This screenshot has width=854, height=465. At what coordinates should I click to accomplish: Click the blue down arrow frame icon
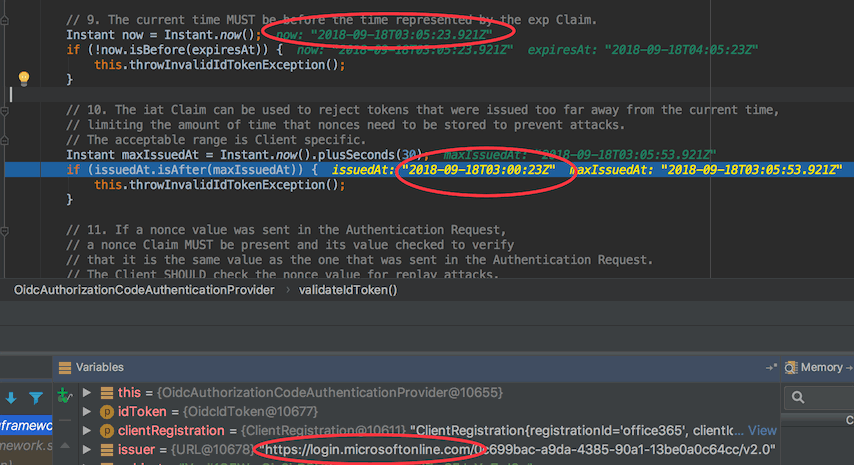pos(9,398)
